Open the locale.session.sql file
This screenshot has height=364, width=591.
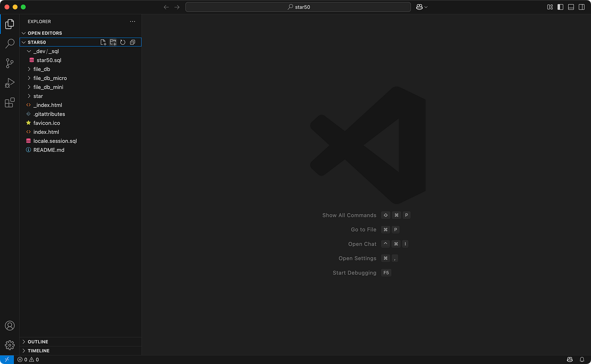click(81, 141)
